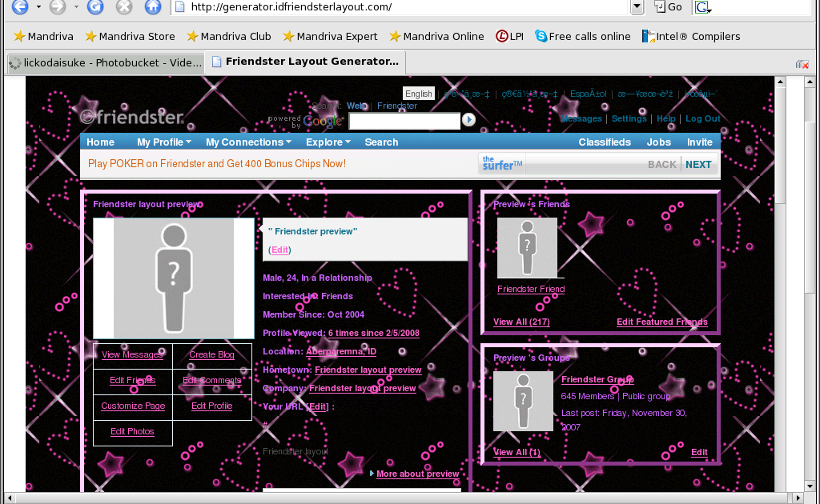Screen dimensions: 820x504
Task: Open Customize Page link
Action: [x=133, y=406]
